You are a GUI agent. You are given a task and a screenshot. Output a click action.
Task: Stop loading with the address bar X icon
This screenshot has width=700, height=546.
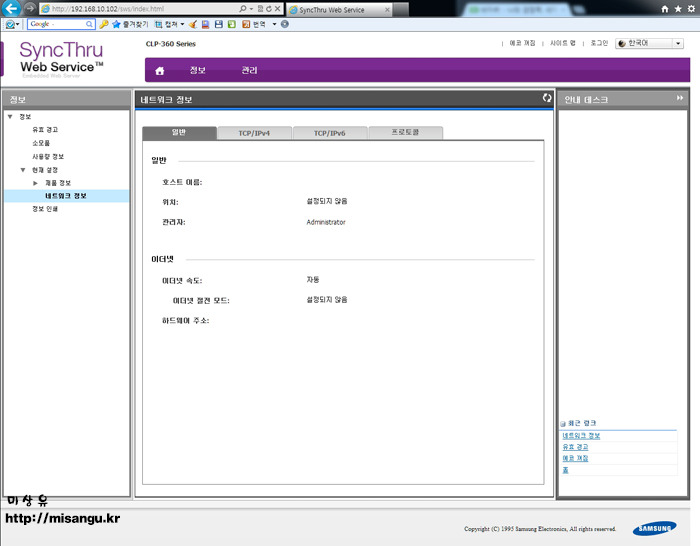(x=277, y=8)
